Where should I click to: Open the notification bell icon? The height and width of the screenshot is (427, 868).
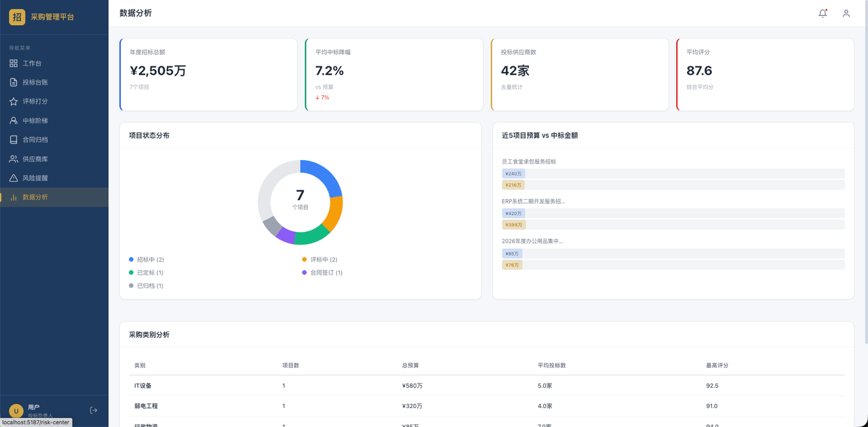(x=823, y=13)
